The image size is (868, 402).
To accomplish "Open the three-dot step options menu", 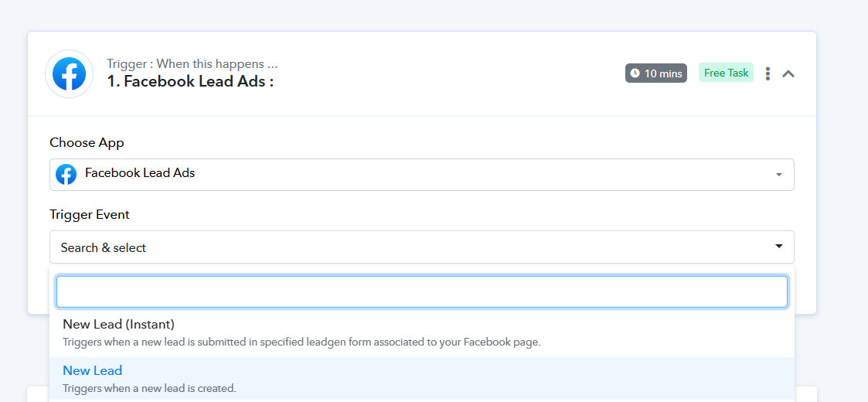I will (x=768, y=73).
